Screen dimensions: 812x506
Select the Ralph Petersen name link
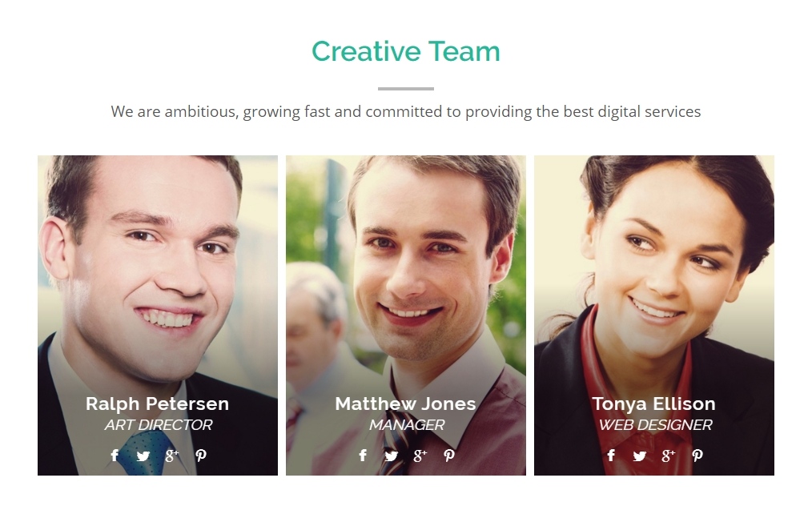pyautogui.click(x=157, y=404)
